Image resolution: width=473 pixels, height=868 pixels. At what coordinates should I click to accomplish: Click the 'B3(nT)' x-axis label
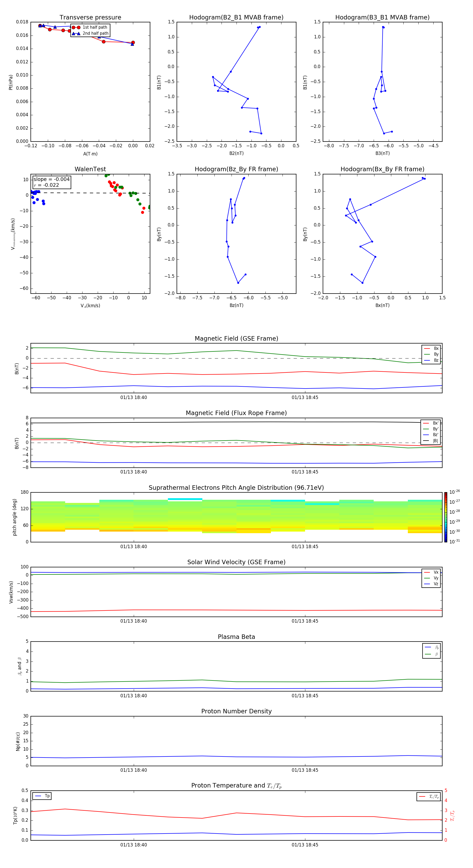tap(382, 154)
